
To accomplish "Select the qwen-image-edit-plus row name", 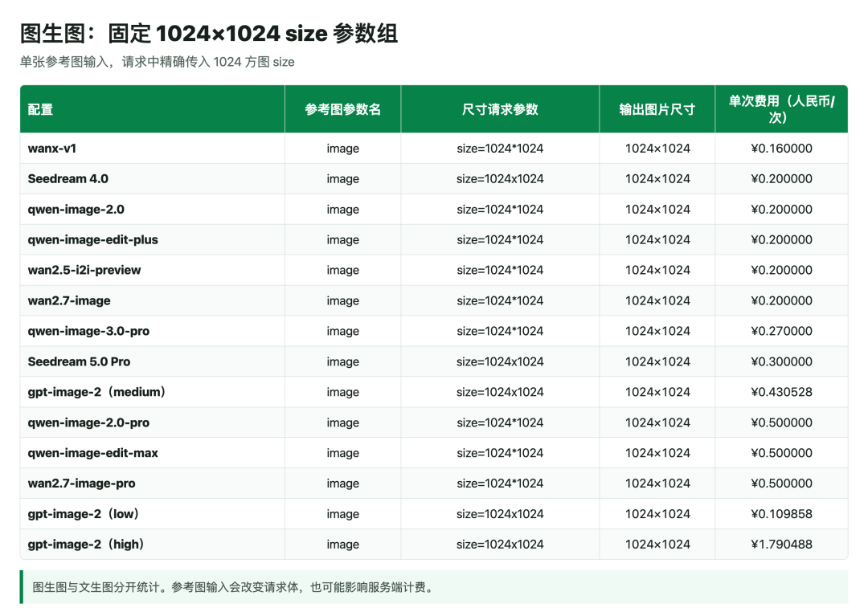I will pyautogui.click(x=93, y=239).
